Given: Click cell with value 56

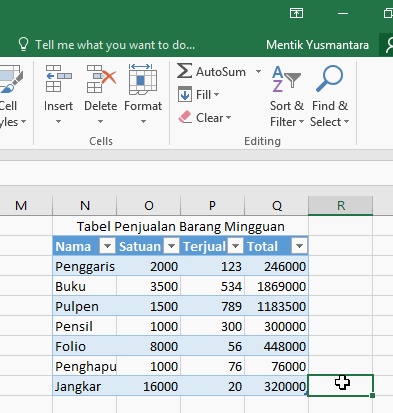Looking at the screenshot, I should tap(212, 346).
